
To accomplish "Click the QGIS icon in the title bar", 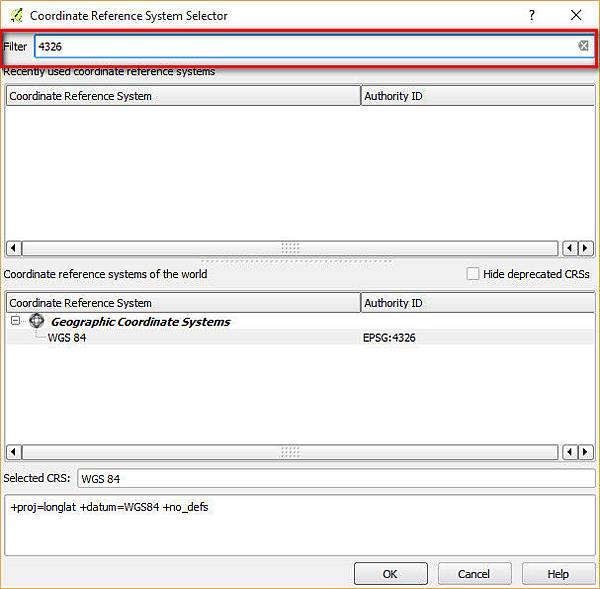I will (16, 15).
